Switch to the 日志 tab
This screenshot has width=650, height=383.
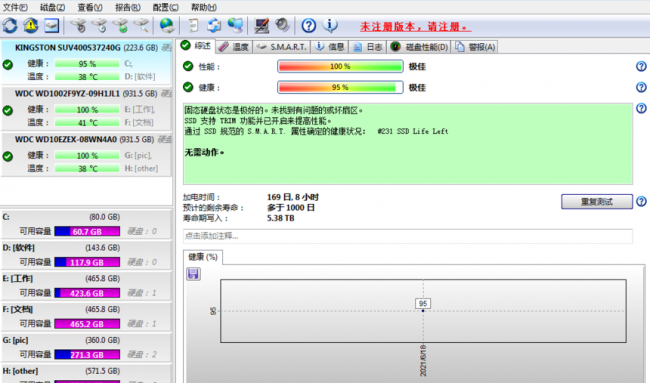click(x=367, y=47)
